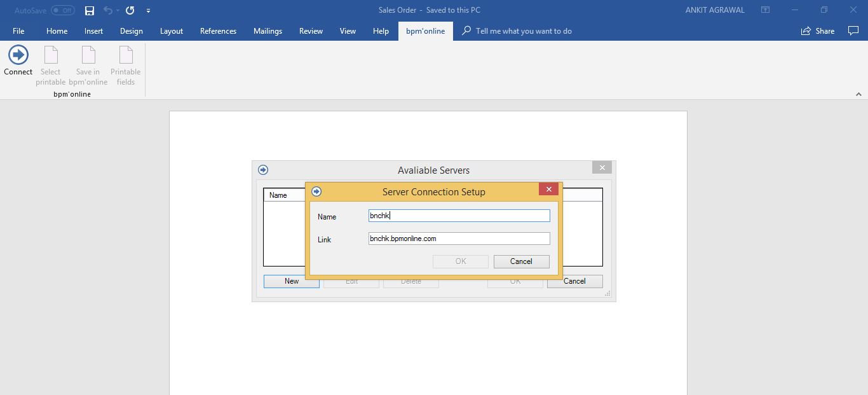Cancel the Server Connection Setup dialog
The width and height of the screenshot is (868, 395).
pos(521,261)
